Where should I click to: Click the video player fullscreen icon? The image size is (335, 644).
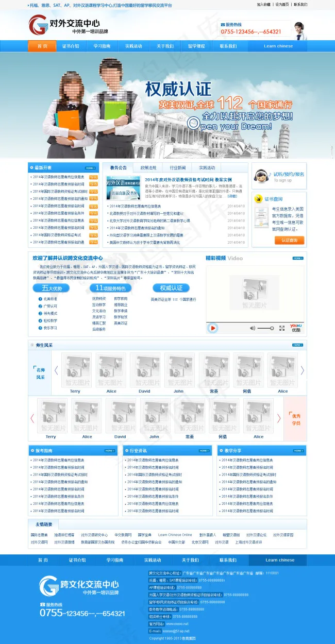tap(281, 328)
